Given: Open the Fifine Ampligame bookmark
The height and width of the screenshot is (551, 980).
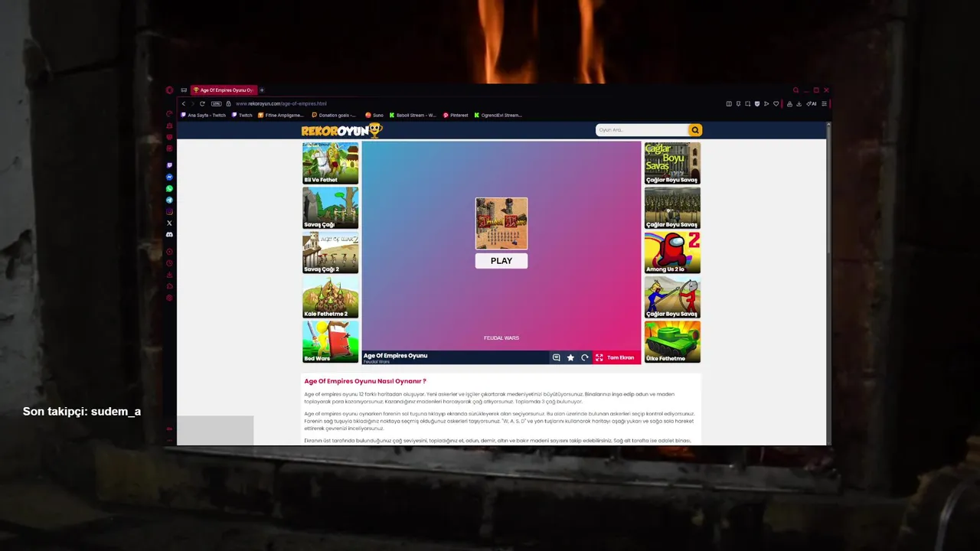Looking at the screenshot, I should pos(281,116).
